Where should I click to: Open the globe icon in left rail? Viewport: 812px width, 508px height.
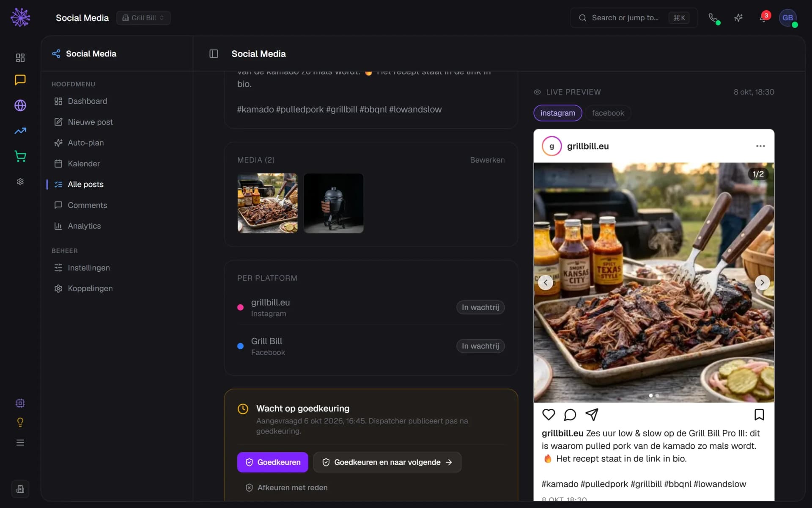tap(20, 105)
